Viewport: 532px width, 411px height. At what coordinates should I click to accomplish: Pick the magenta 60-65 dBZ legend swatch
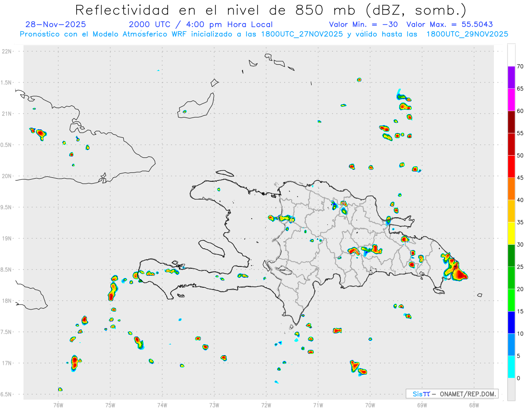pyautogui.click(x=511, y=99)
